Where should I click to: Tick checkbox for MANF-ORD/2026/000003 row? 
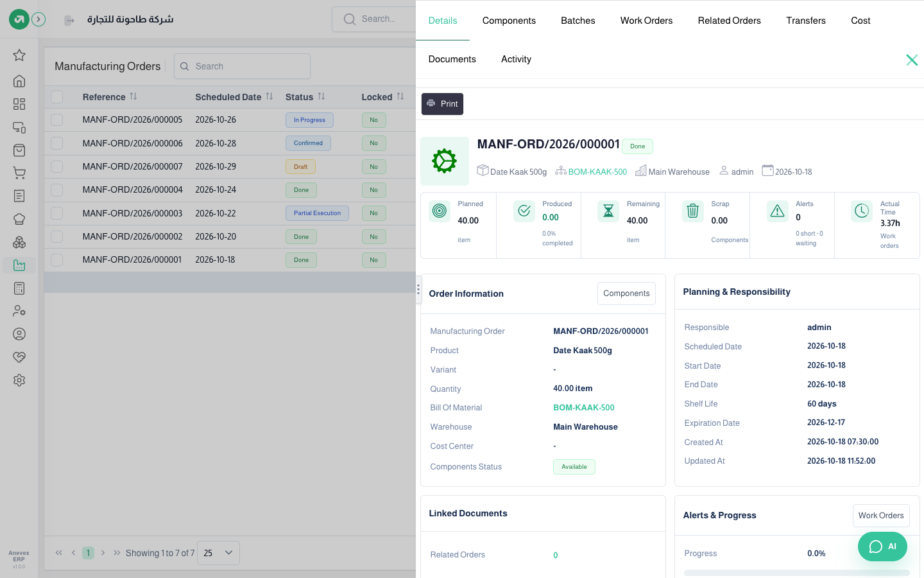coord(57,213)
